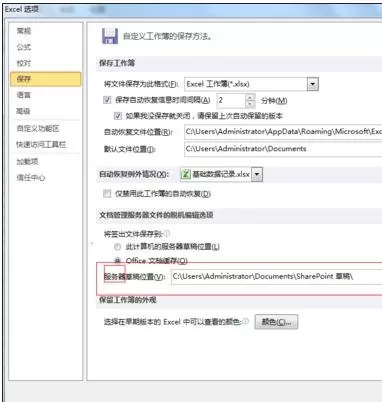Click the 将文件保存为此格式(F) label

click(x=141, y=84)
